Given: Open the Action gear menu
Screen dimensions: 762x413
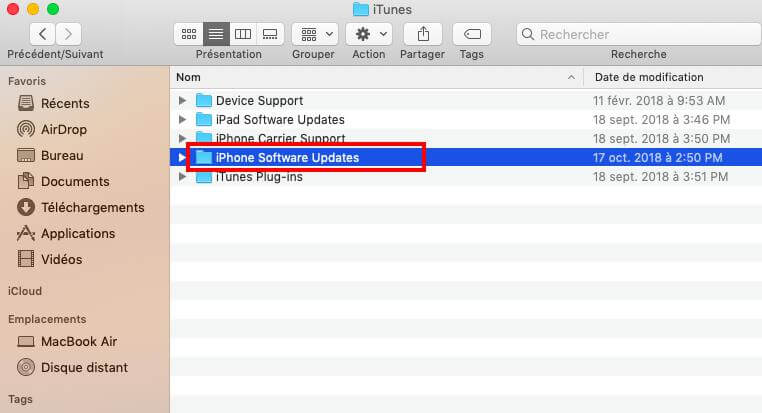Looking at the screenshot, I should [x=369, y=34].
